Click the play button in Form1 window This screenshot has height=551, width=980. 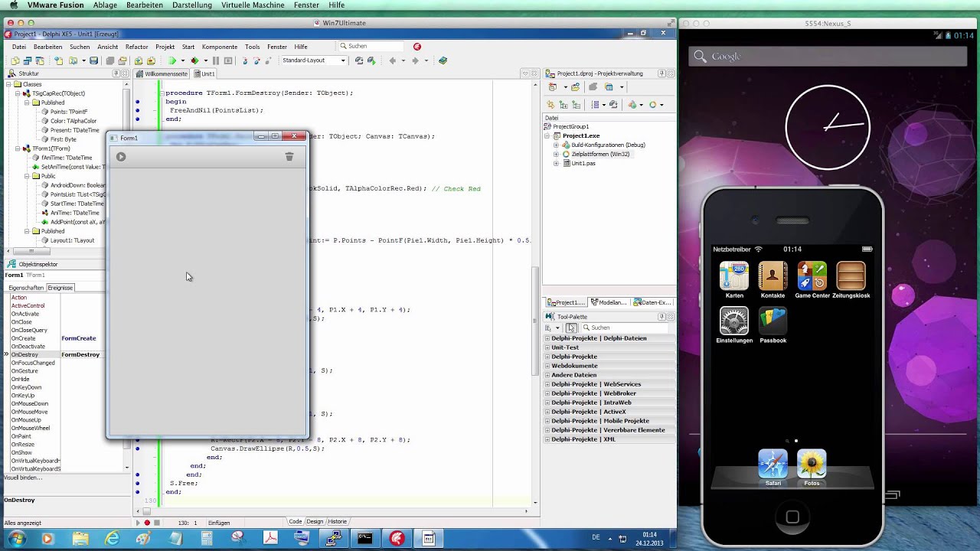click(x=121, y=157)
